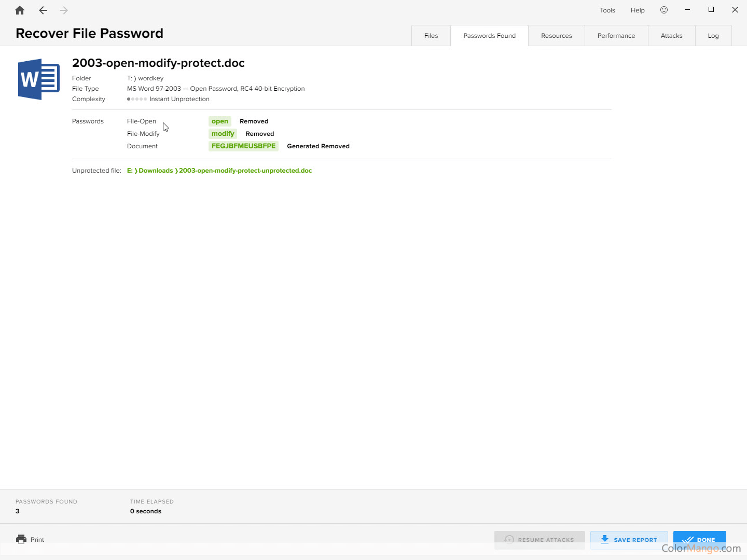The image size is (747, 560).
Task: Click the Save Report button
Action: tap(629, 539)
